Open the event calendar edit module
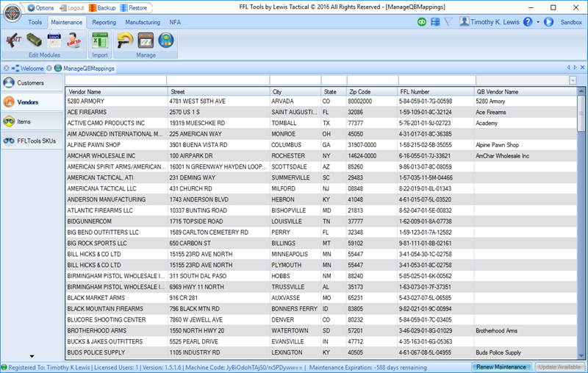The height and width of the screenshot is (373, 588). (54, 40)
